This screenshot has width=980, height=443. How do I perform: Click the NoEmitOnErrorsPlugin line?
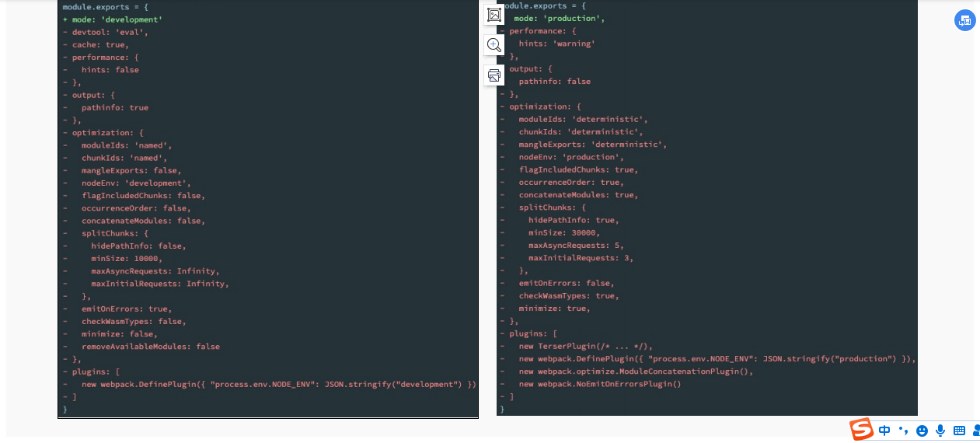[x=600, y=384]
